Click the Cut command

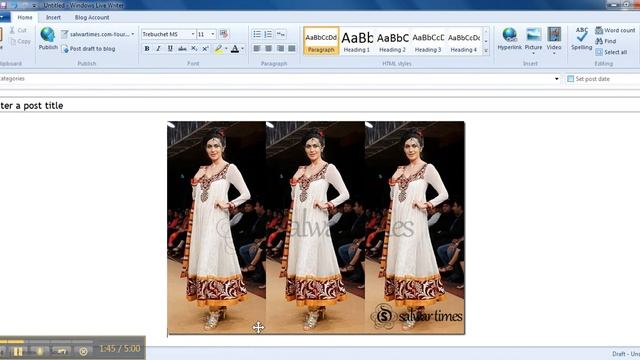click(18, 30)
